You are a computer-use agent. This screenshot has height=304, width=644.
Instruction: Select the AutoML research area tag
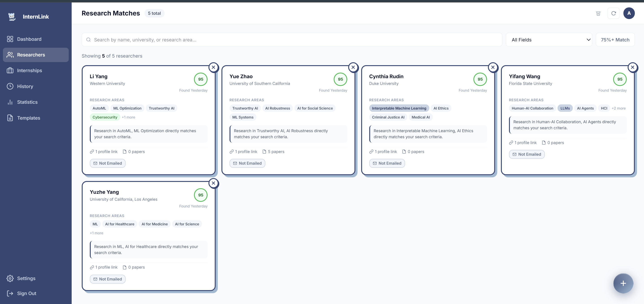(99, 108)
